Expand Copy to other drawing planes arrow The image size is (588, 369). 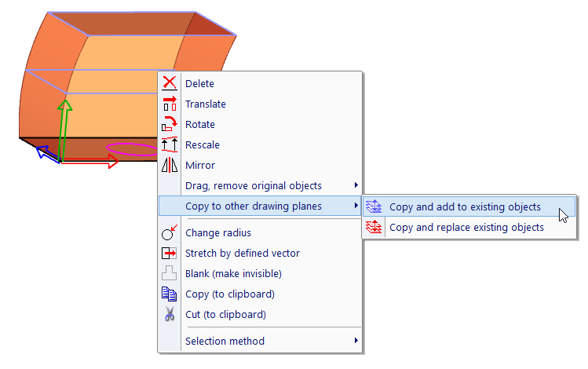[x=356, y=206]
